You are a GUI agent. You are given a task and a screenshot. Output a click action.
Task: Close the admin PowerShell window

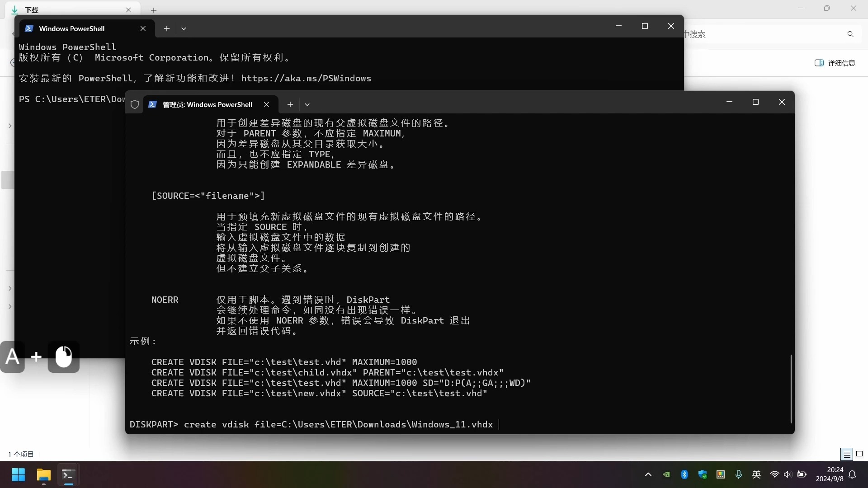pyautogui.click(x=782, y=102)
